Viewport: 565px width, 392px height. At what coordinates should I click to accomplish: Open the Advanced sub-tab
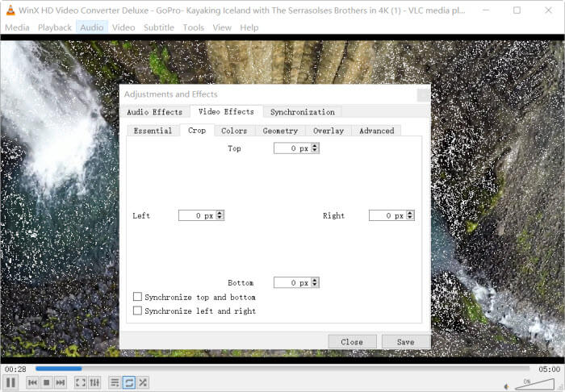377,131
